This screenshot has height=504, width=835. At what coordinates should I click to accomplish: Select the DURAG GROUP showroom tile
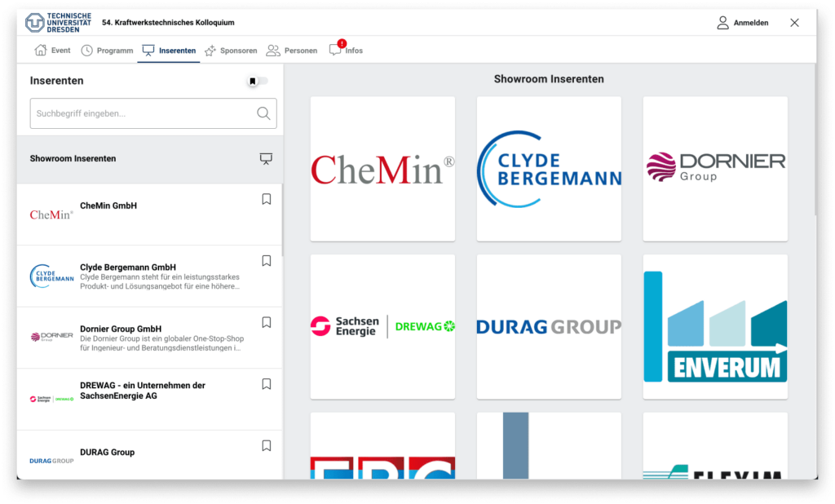point(549,327)
